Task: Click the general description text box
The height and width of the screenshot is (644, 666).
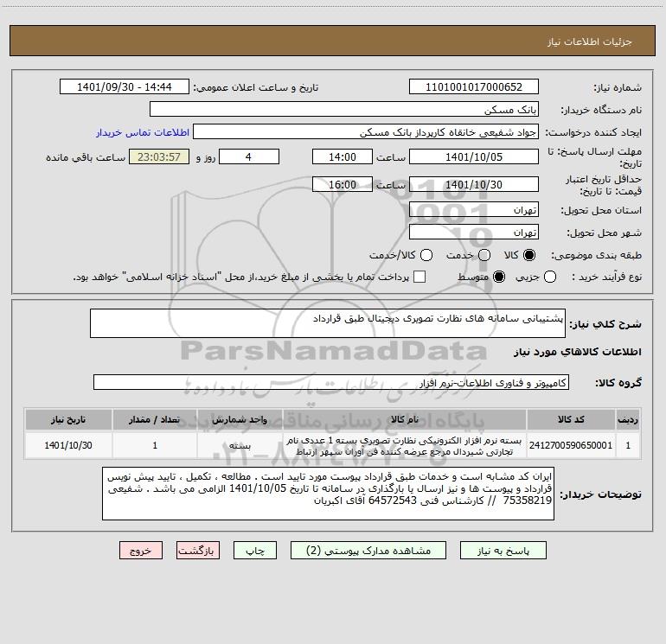Action: click(x=328, y=323)
